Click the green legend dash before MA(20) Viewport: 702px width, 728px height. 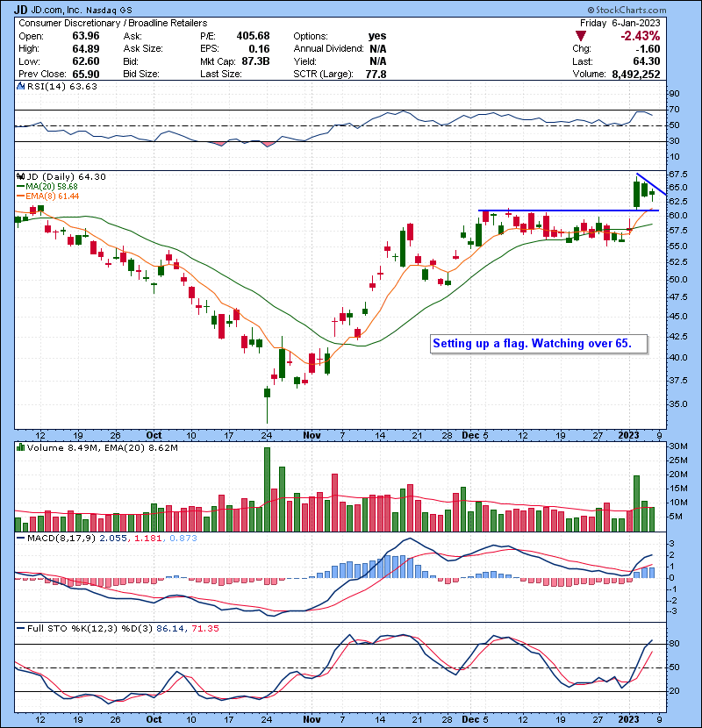click(x=20, y=186)
